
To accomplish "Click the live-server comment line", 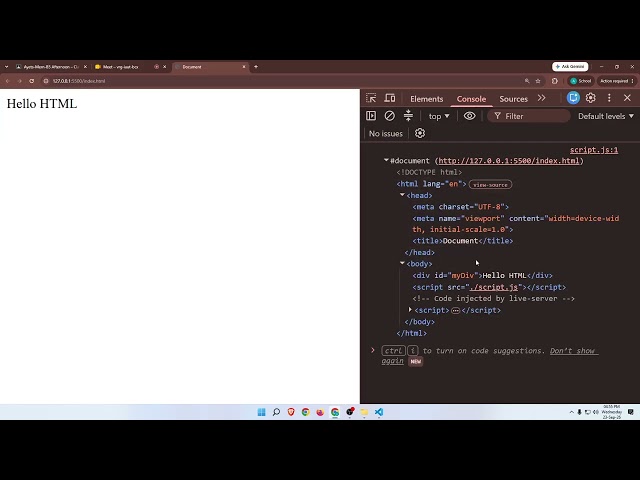I will 493,299.
